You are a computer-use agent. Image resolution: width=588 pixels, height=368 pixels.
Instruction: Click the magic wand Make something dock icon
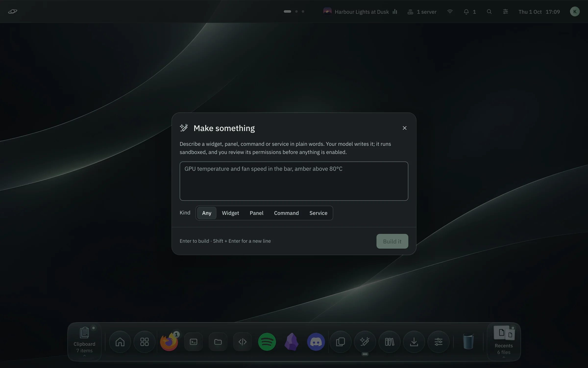(x=365, y=342)
